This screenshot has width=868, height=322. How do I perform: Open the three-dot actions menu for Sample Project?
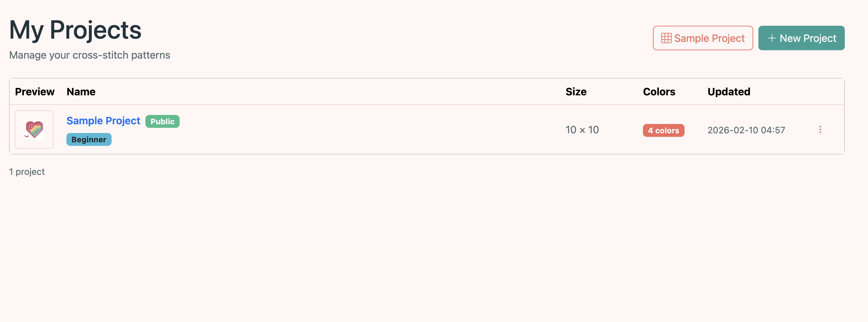(820, 130)
